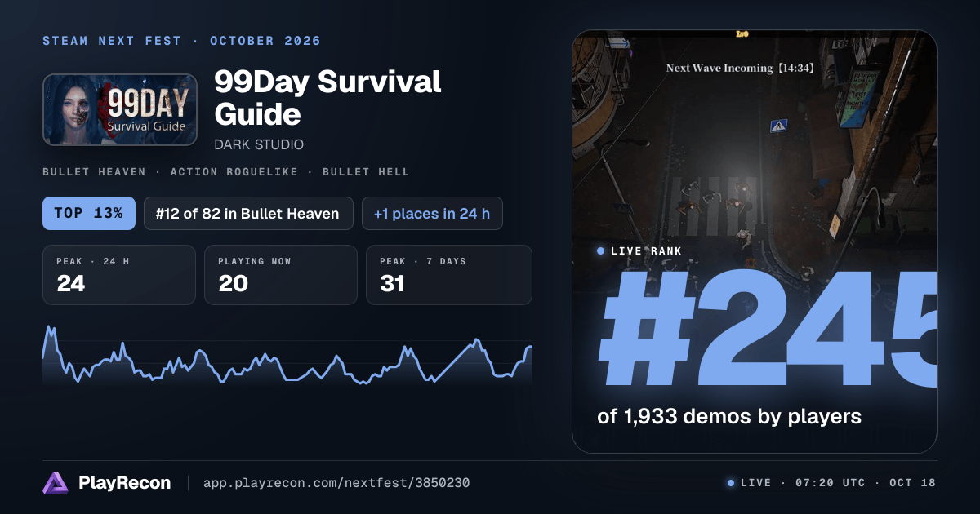Click the of 1,933 demos by players text

pos(729,416)
